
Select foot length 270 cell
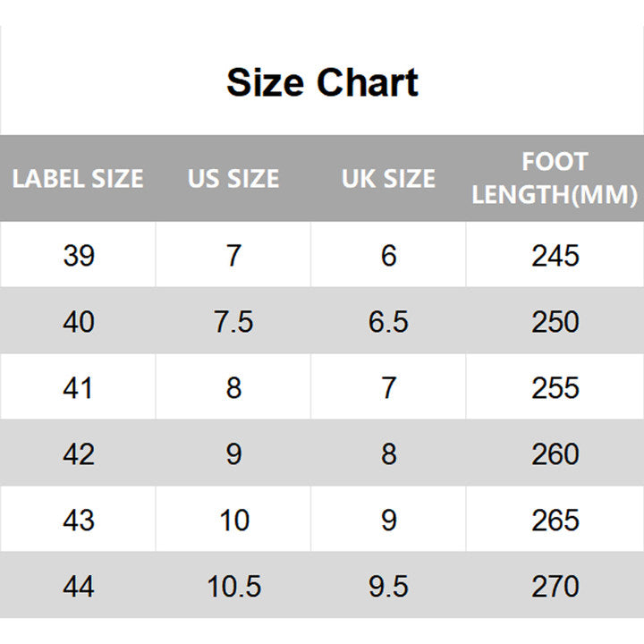(x=555, y=587)
